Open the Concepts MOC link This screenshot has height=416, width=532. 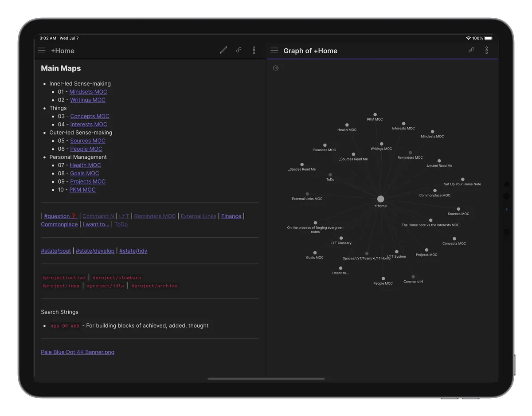(90, 116)
